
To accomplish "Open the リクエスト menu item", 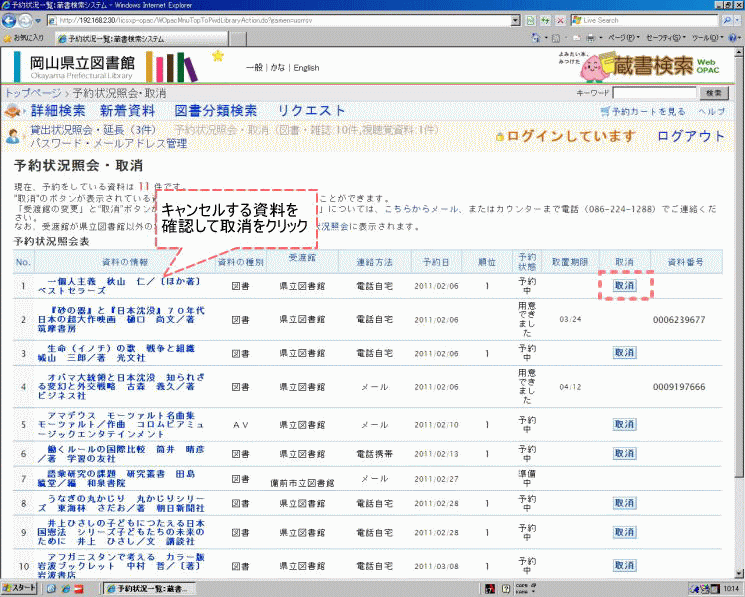I will pyautogui.click(x=311, y=111).
